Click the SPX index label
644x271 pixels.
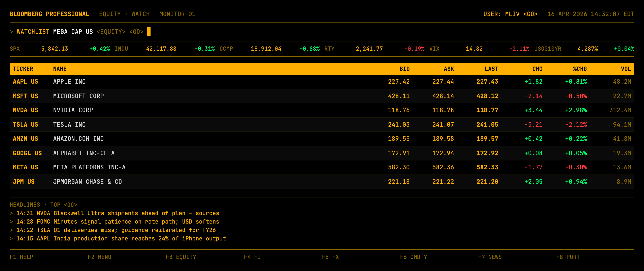coord(15,49)
